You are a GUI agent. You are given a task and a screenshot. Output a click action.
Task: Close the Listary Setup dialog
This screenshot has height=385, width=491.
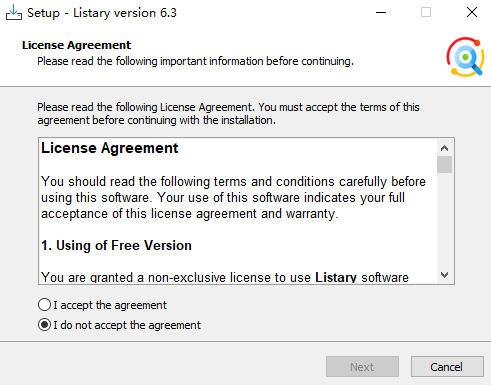tap(472, 13)
